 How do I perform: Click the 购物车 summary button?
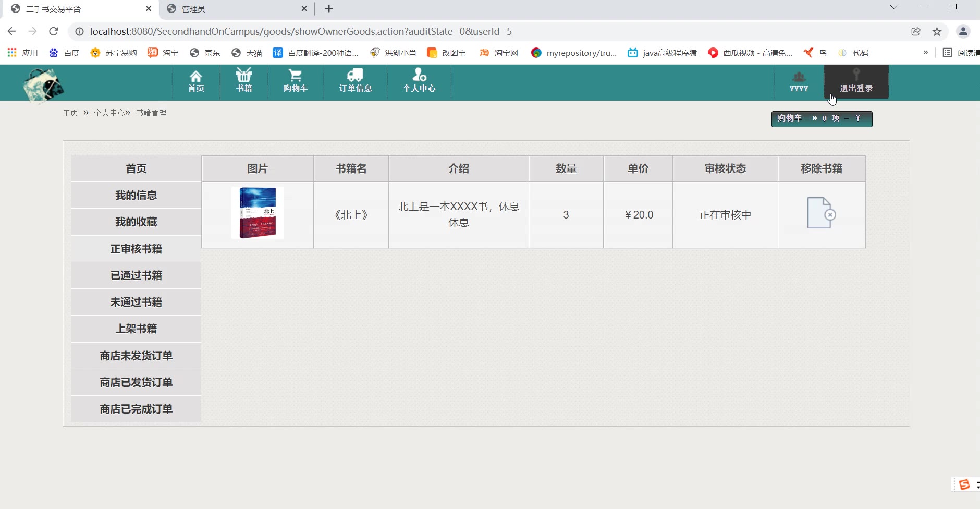point(822,119)
